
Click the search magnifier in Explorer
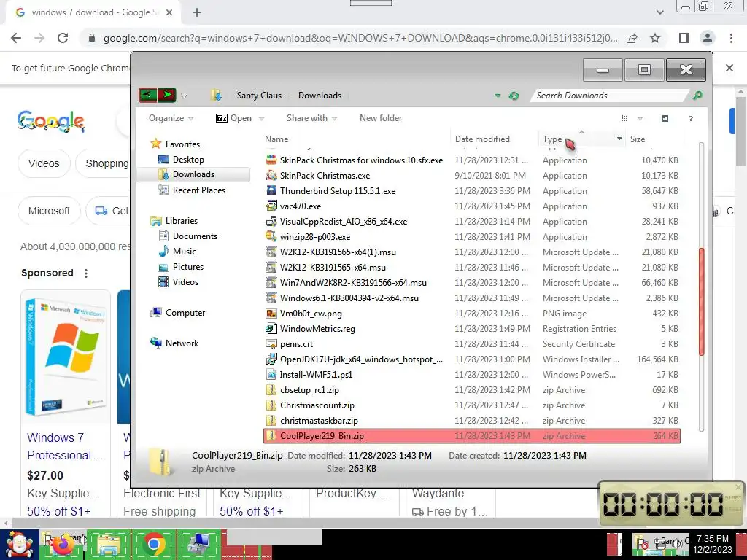click(x=697, y=96)
